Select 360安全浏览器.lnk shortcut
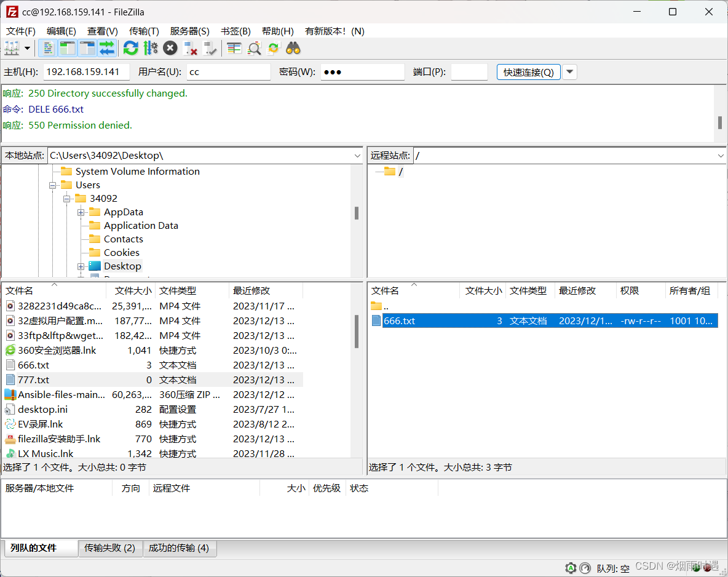Screen dimensions: 728x577 click(153, 351)
